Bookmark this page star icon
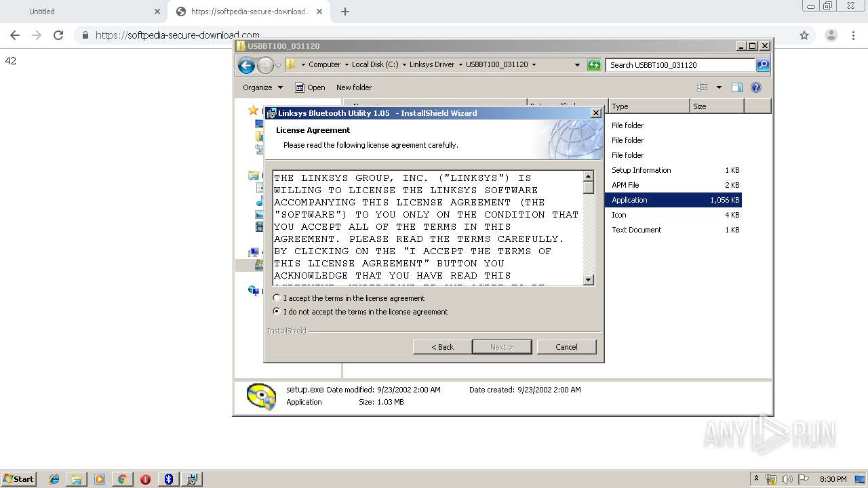 [804, 35]
